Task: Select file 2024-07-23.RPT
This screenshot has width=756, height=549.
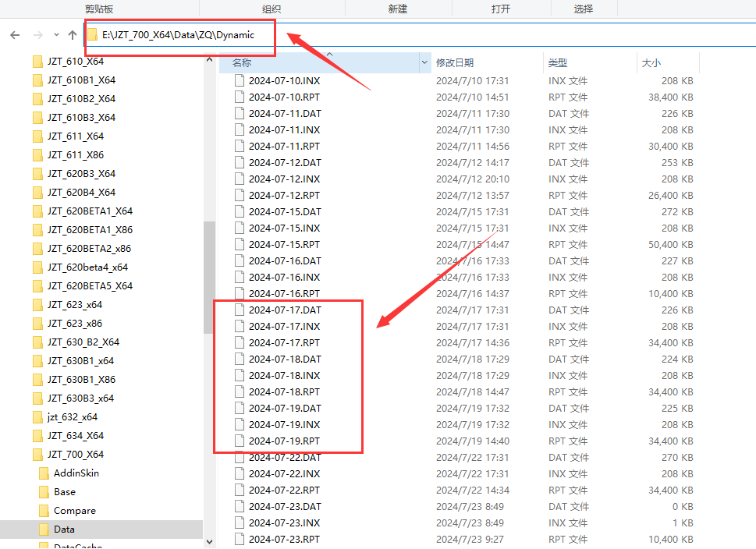Action: click(x=285, y=540)
